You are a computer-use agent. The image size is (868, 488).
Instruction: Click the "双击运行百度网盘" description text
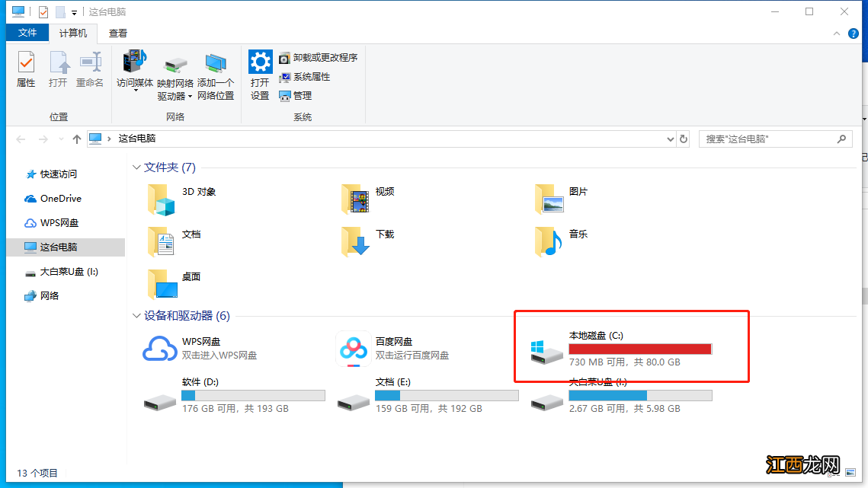(412, 356)
